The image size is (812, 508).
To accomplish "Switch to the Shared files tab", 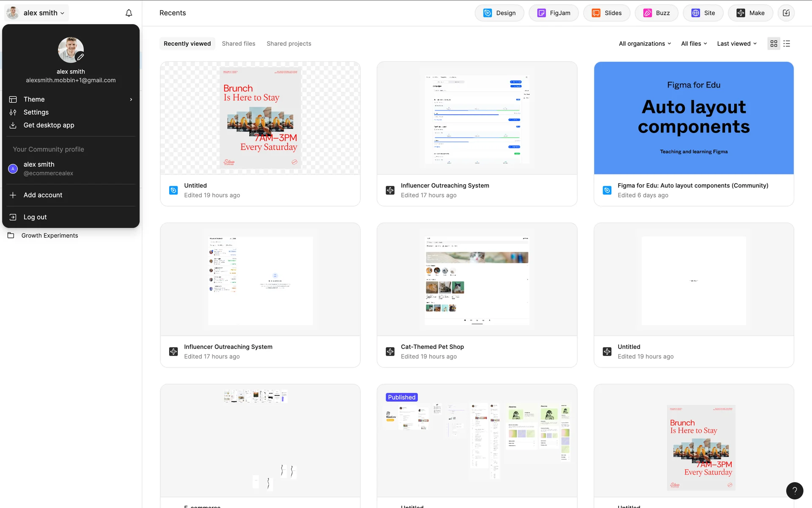I will coord(239,44).
